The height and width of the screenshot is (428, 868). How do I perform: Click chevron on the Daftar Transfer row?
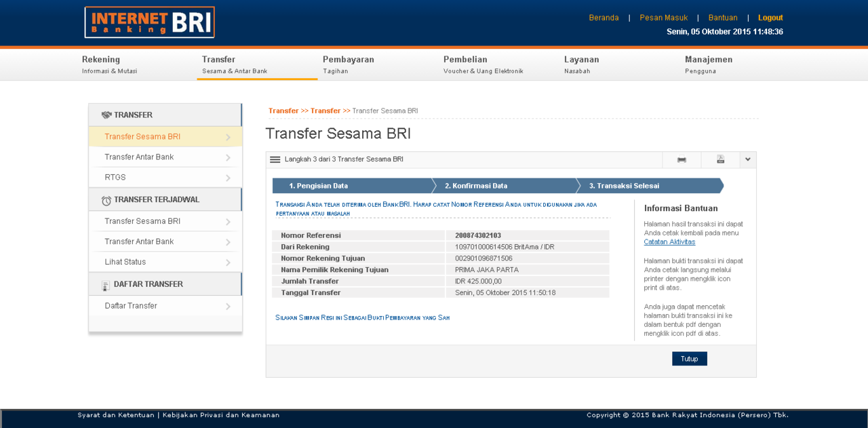click(229, 307)
